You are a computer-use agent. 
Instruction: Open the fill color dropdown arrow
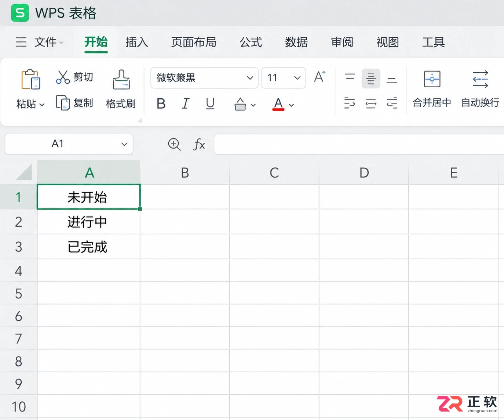253,105
